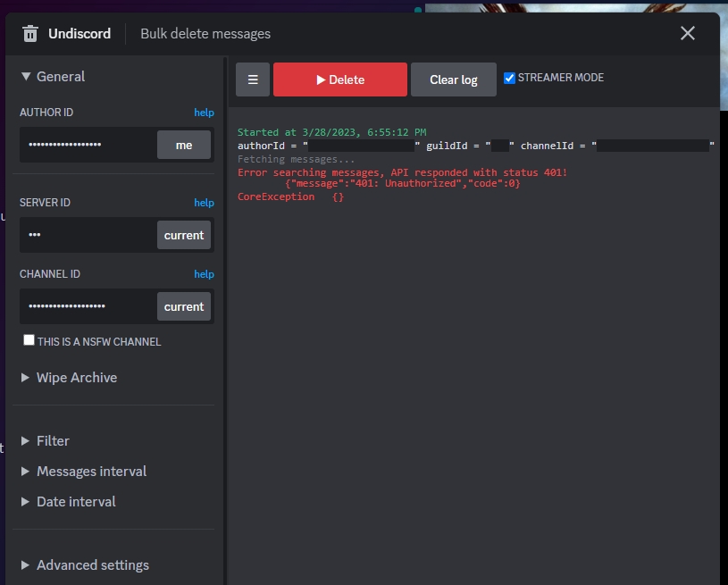Focus the Author ID input field
This screenshot has width=728, height=585.
(x=88, y=145)
